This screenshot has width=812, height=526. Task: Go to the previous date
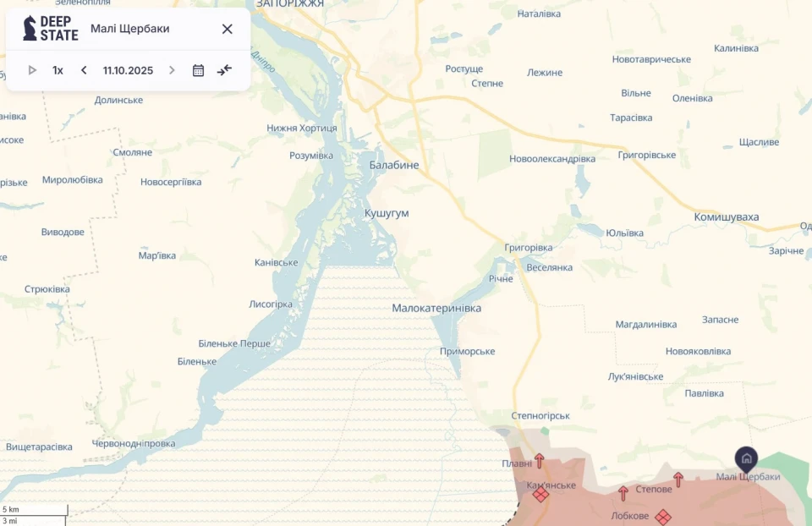84,70
